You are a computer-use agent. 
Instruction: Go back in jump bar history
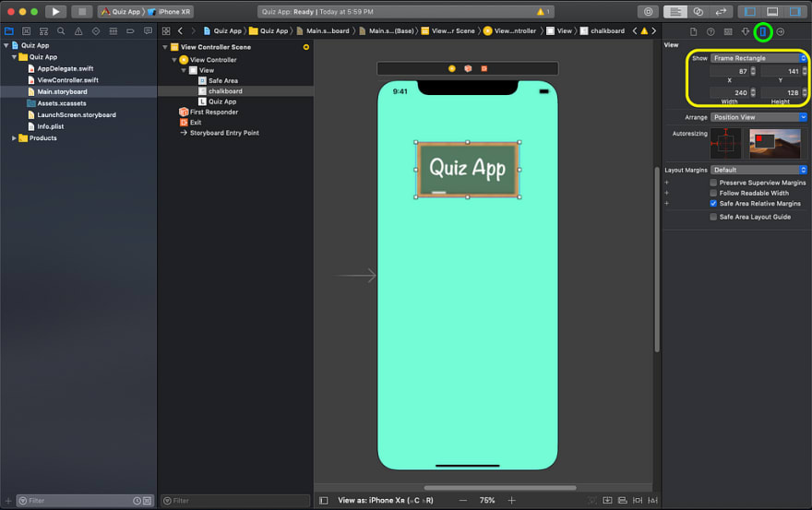[x=180, y=31]
